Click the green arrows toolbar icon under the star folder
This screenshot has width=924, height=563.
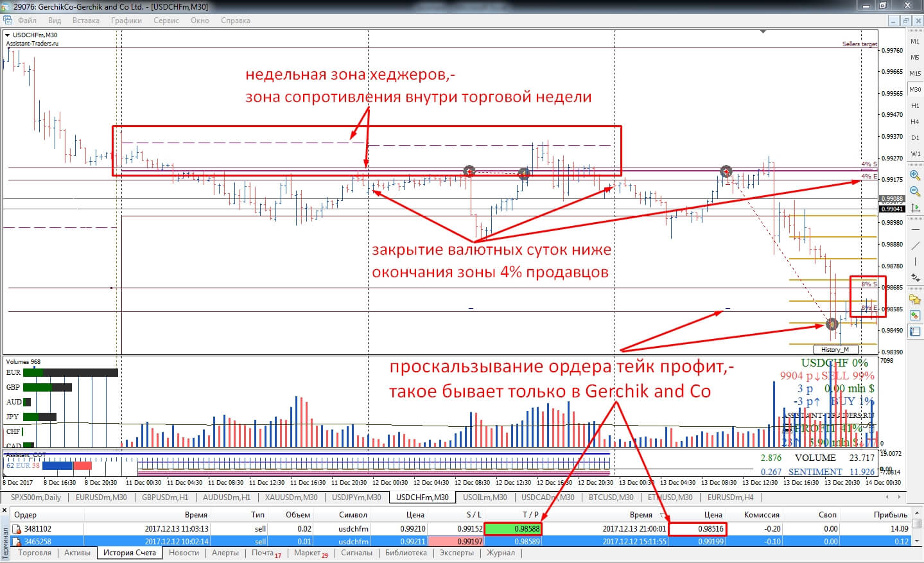pyautogui.click(x=915, y=315)
